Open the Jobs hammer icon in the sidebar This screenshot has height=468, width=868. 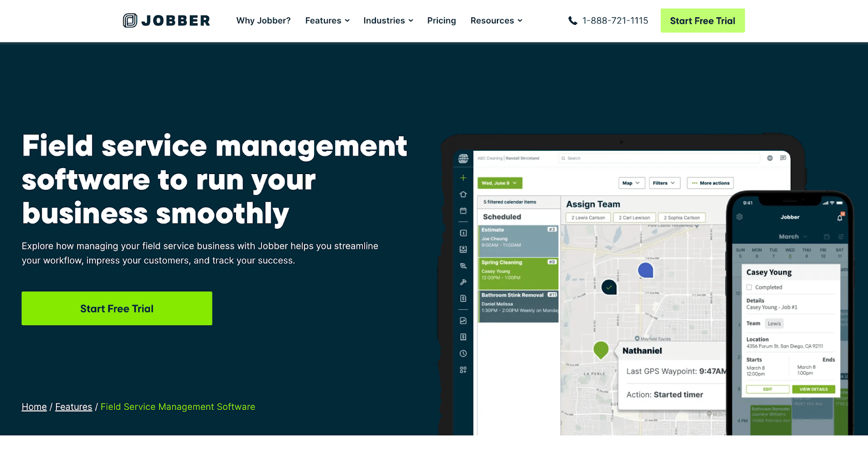point(463,282)
